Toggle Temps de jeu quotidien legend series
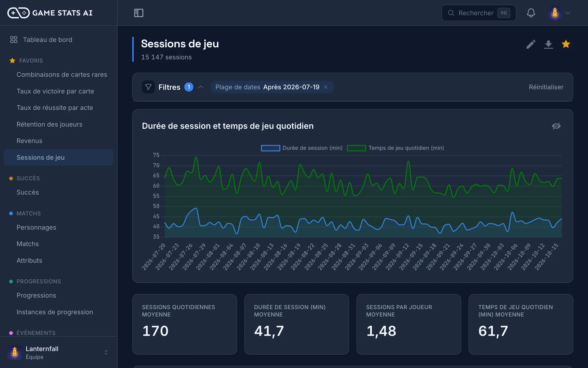The height and width of the screenshot is (368, 588). pyautogui.click(x=395, y=148)
